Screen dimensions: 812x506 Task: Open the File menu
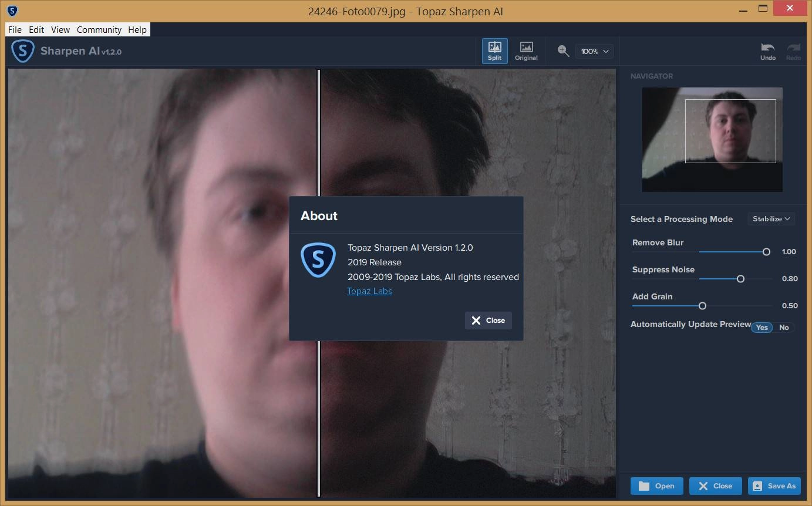click(15, 29)
